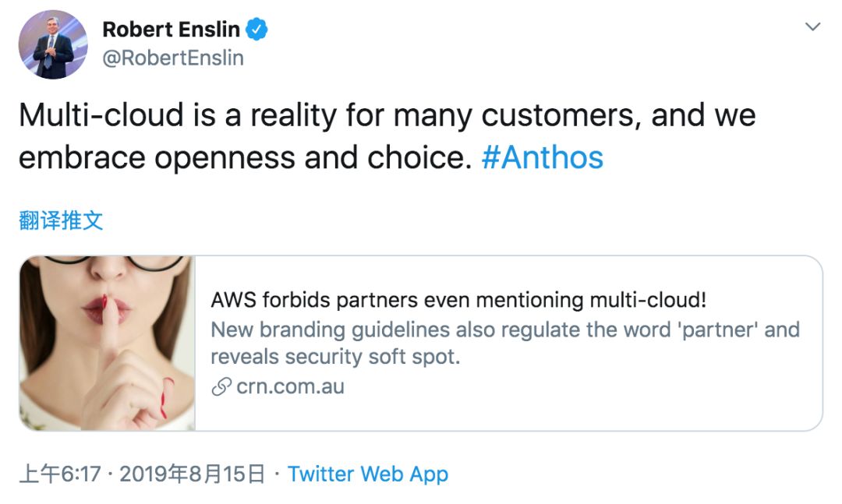The width and height of the screenshot is (842, 504).
Task: Open Robert Enslin's profile avatar photo
Action: tap(53, 44)
